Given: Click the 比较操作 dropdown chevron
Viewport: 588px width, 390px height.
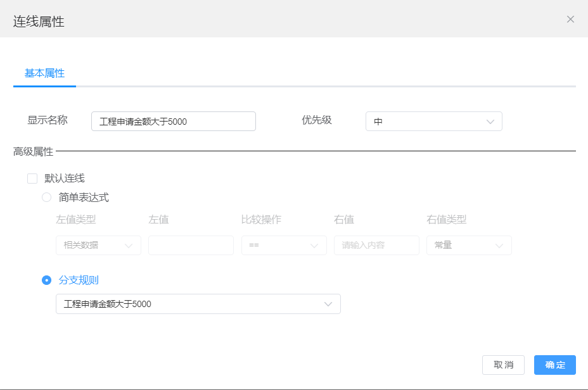Looking at the screenshot, I should [x=314, y=245].
